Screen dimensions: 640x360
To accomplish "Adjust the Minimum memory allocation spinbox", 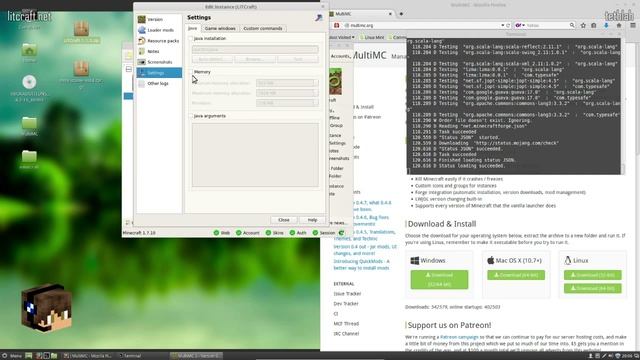I will pos(287,83).
